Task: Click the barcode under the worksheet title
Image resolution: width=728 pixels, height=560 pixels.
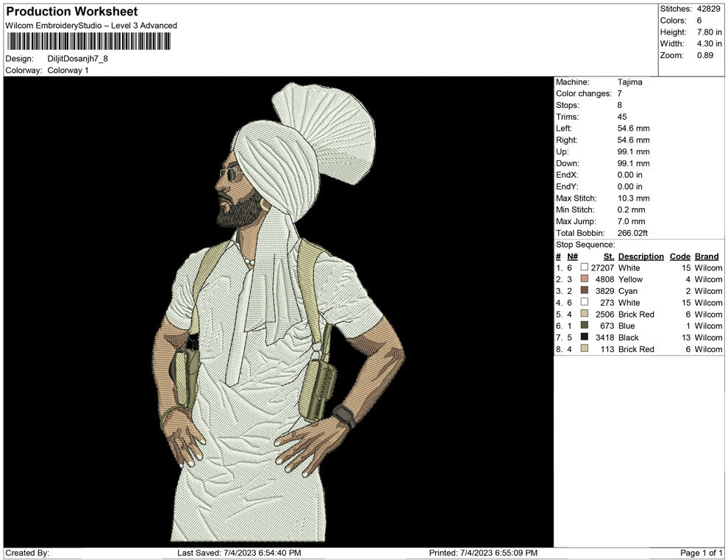Action: click(88, 42)
